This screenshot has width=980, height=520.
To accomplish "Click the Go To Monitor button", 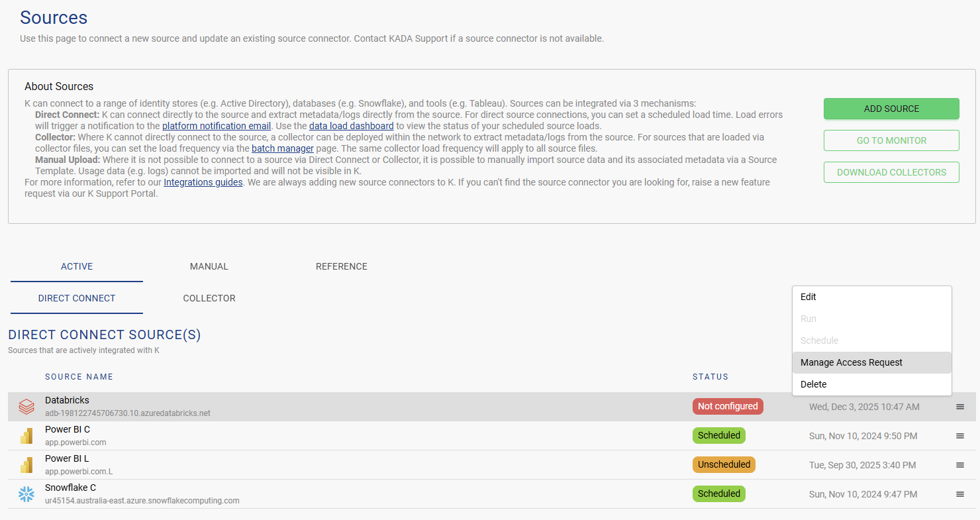I will [x=891, y=140].
